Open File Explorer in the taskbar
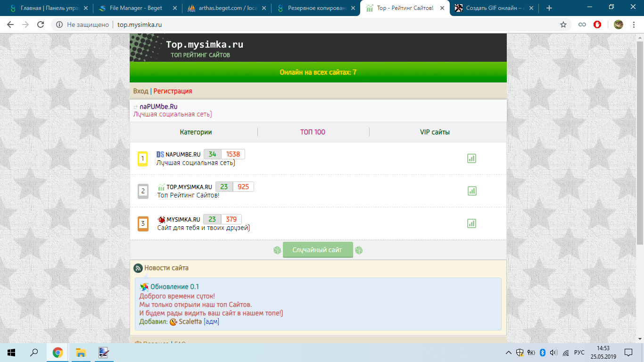This screenshot has height=362, width=644. pos(81,352)
